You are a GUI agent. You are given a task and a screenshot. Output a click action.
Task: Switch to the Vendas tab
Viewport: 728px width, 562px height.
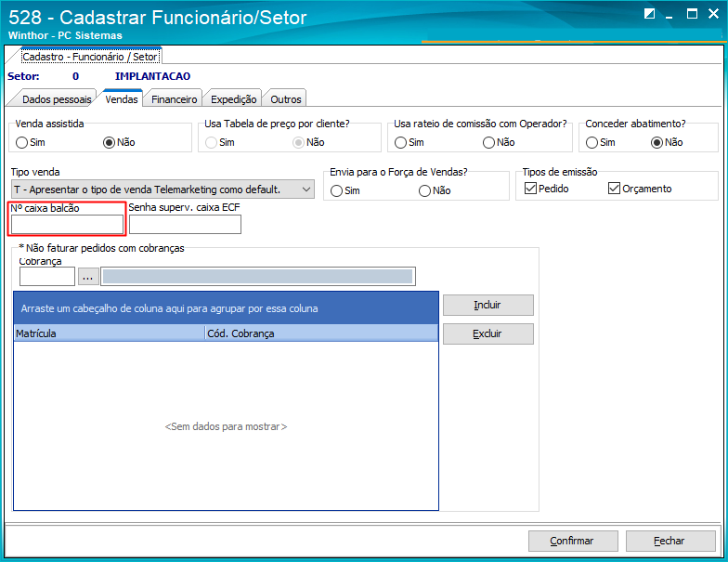coord(121,98)
